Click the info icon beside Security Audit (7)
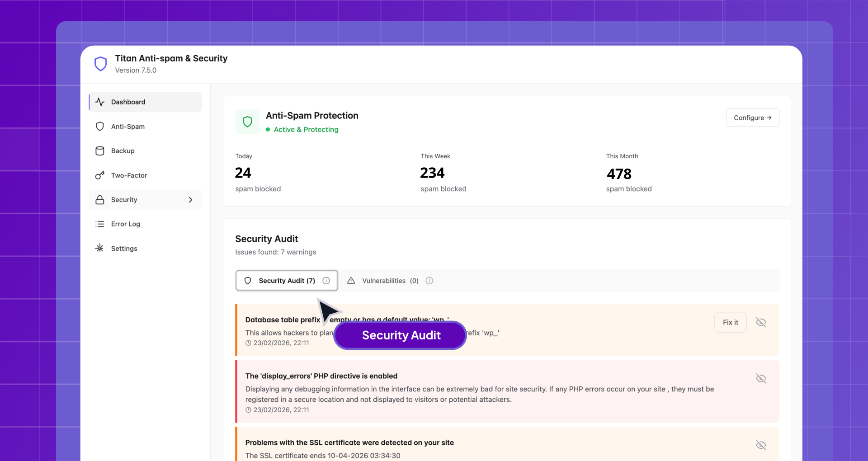868x461 pixels. pos(326,281)
